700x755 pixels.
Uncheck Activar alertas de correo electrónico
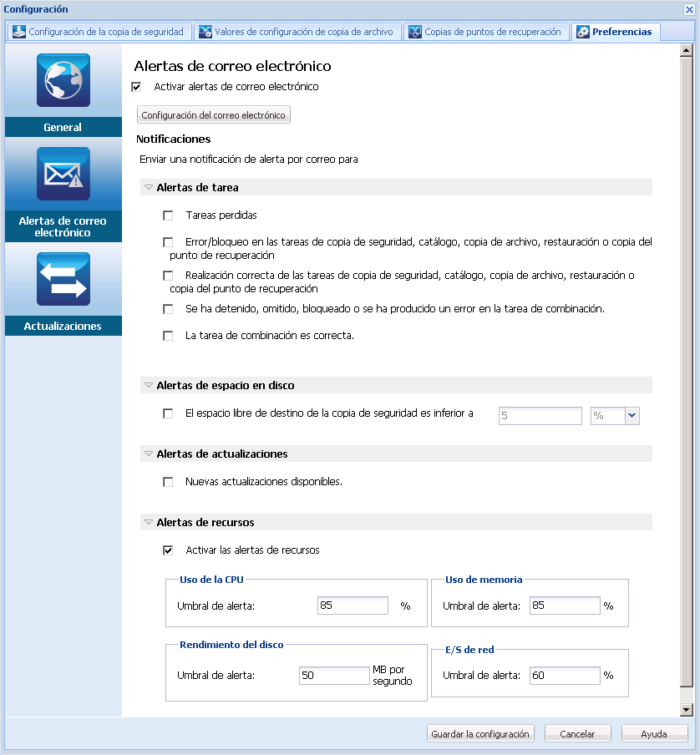pos(136,86)
